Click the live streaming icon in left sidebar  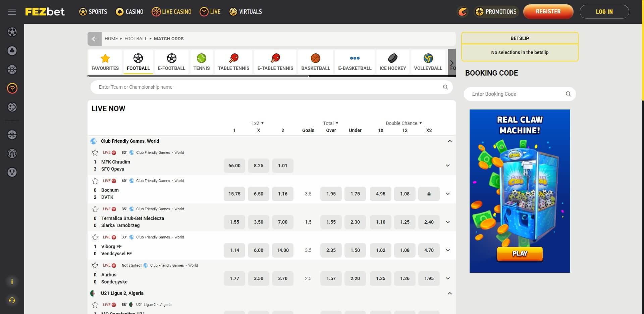click(12, 88)
